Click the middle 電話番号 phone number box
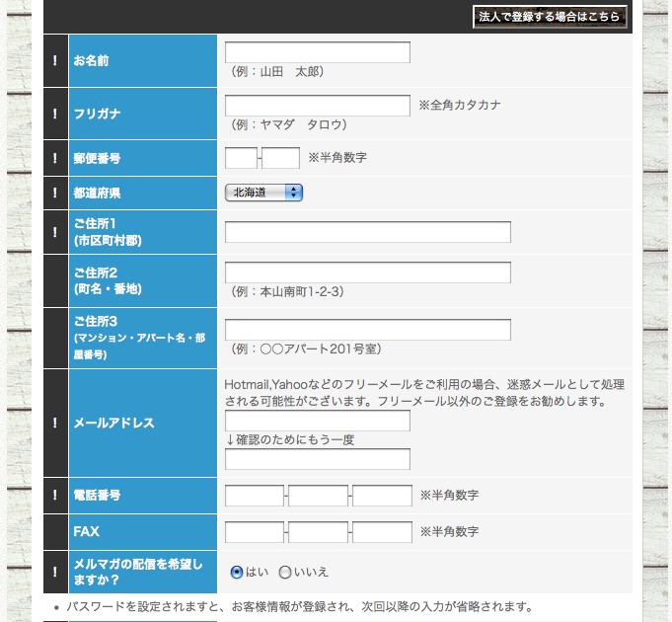This screenshot has width=672, height=622. [x=318, y=496]
